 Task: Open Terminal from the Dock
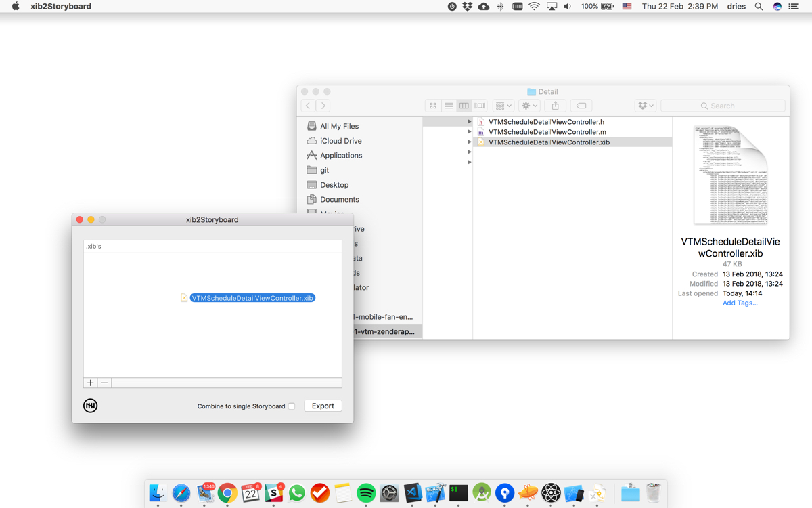[459, 492]
